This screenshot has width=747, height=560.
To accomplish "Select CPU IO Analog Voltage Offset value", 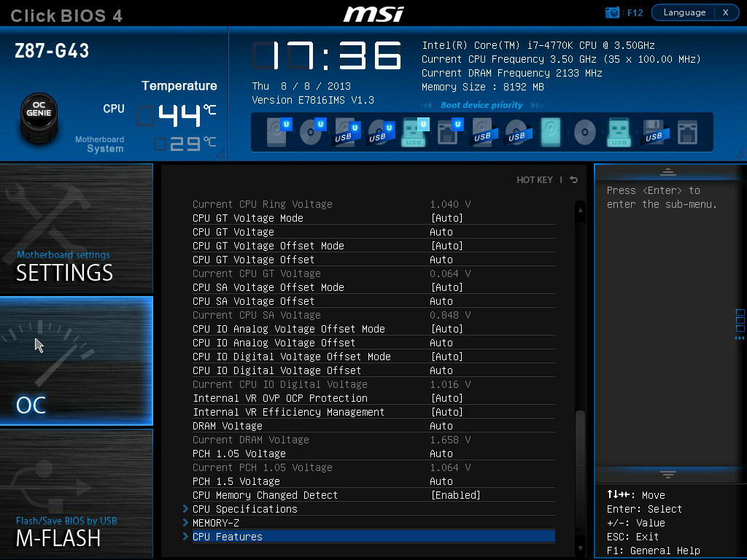I will 441,343.
